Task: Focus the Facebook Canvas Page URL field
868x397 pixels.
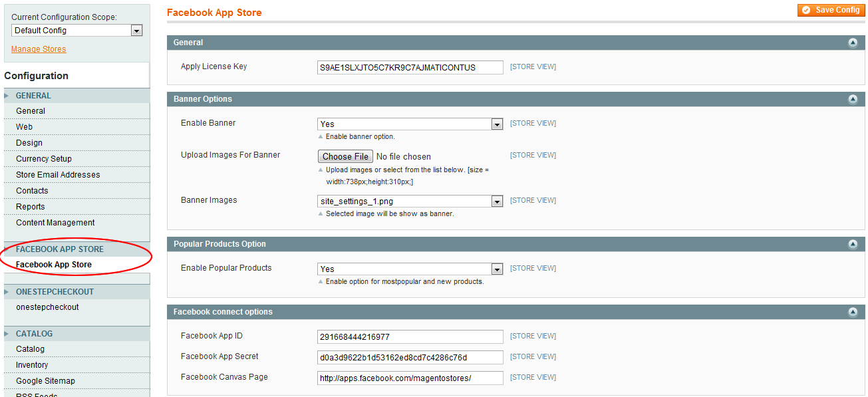Action: [x=410, y=378]
